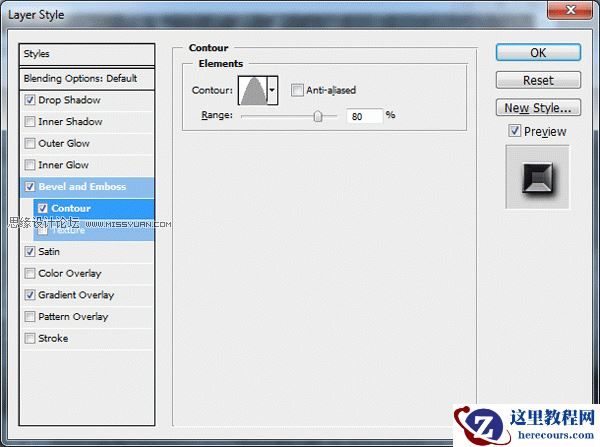The height and width of the screenshot is (447, 600).
Task: Click the Reset button
Action: pyautogui.click(x=538, y=80)
